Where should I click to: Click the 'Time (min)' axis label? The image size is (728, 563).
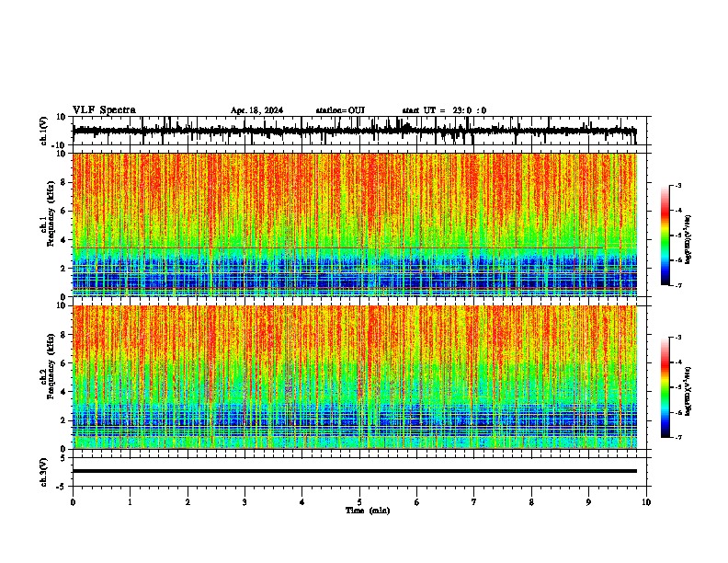point(368,511)
